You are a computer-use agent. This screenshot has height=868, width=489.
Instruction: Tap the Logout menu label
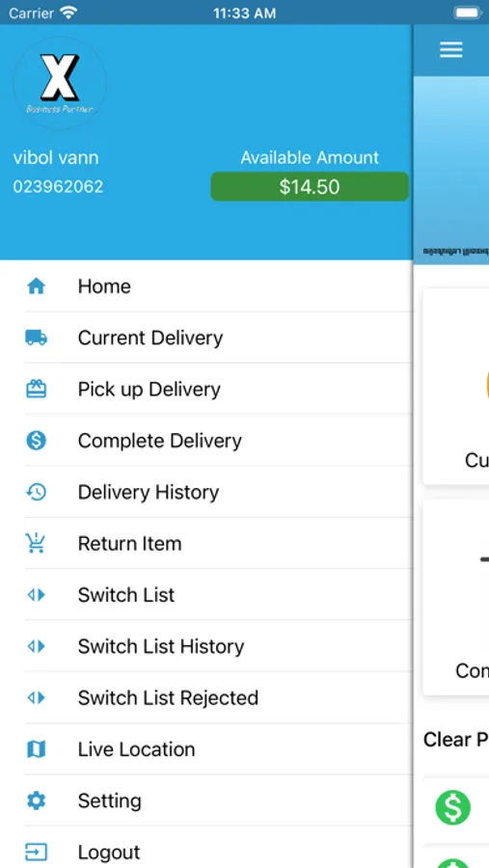(109, 853)
